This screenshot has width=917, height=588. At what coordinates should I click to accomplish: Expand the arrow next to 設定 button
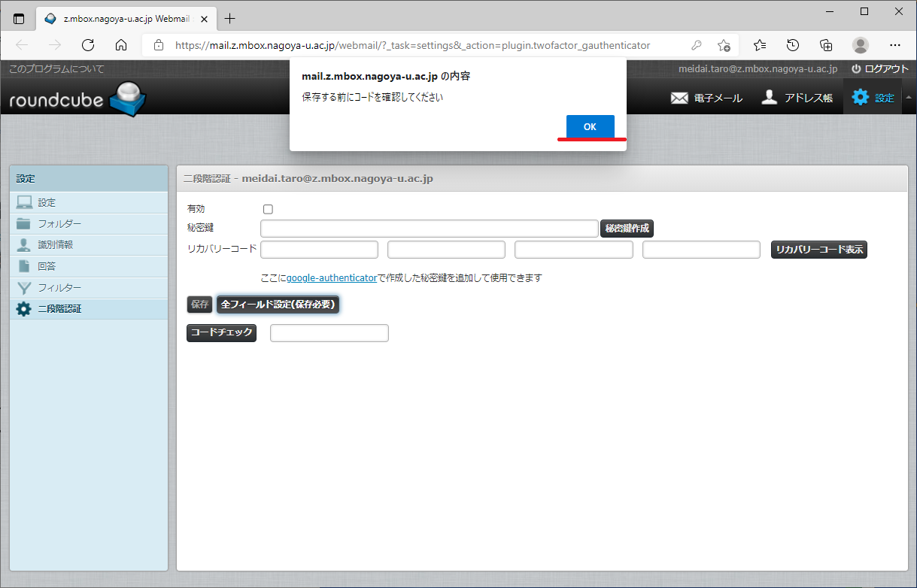click(908, 98)
